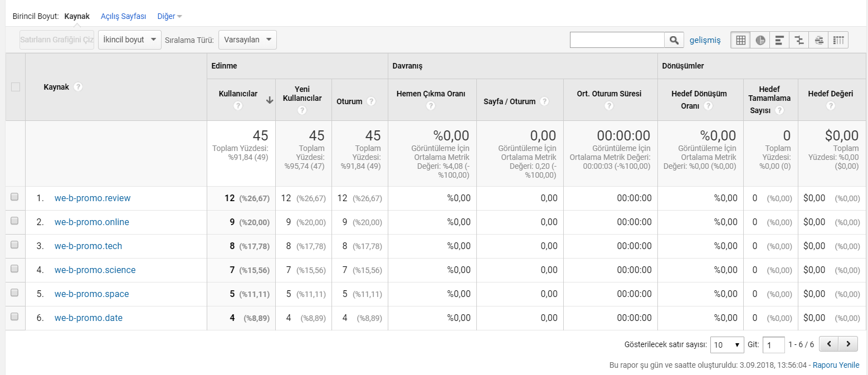Open the pivot table view icon
The width and height of the screenshot is (868, 375).
coord(838,40)
